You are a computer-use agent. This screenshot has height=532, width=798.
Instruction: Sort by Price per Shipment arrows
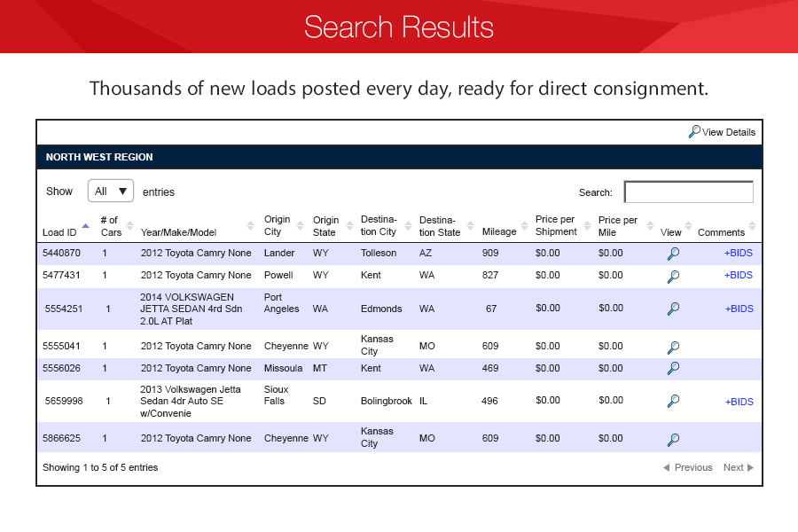[587, 225]
